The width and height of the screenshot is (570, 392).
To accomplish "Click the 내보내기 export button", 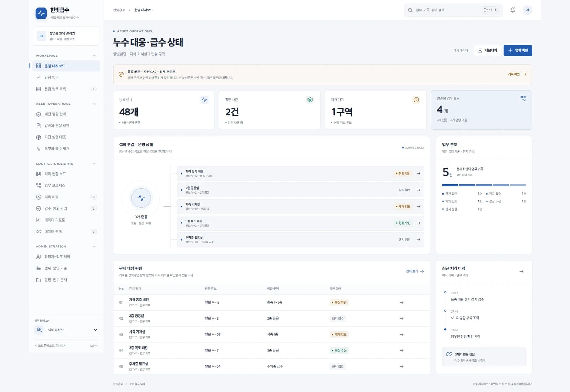I will click(x=487, y=50).
